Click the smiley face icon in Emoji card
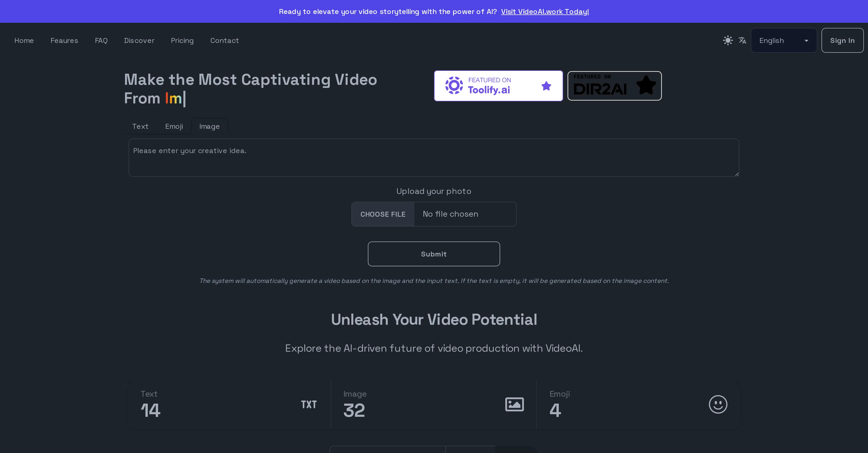This screenshot has width=868, height=453. pos(718,404)
